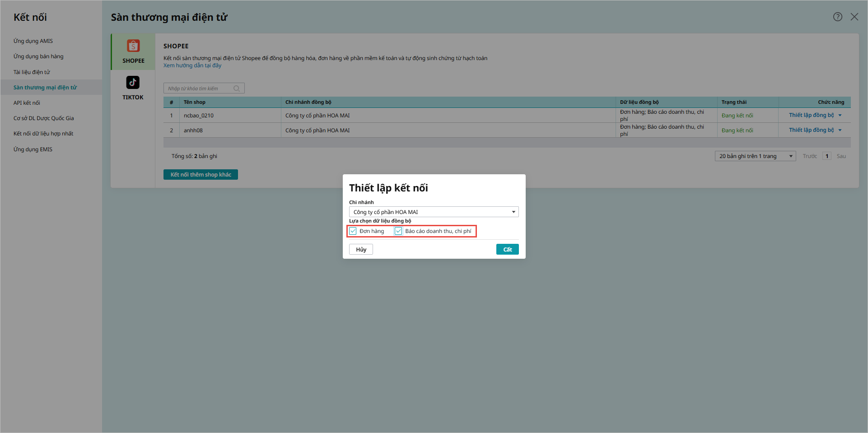Expand the Chi nhánh dropdown
The width and height of the screenshot is (868, 433).
click(513, 212)
